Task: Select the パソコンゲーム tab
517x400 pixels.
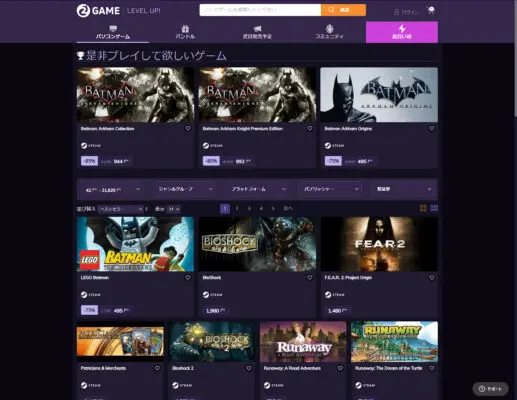Action: point(113,32)
